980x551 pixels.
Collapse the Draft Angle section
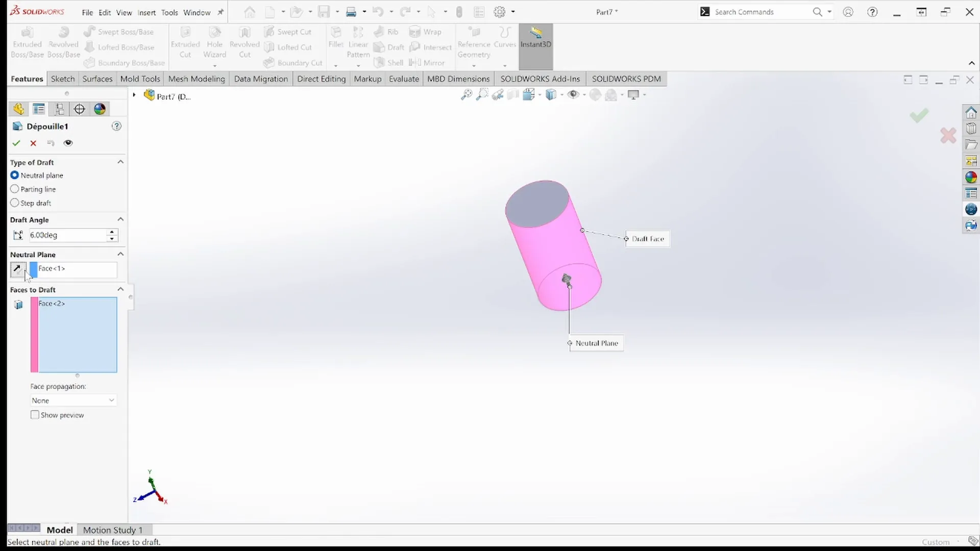[x=120, y=219]
